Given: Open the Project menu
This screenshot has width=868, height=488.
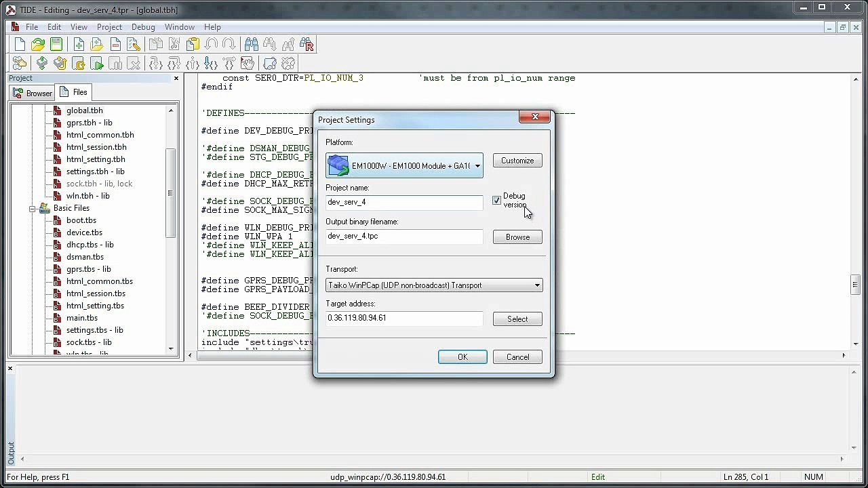Looking at the screenshot, I should pyautogui.click(x=109, y=27).
